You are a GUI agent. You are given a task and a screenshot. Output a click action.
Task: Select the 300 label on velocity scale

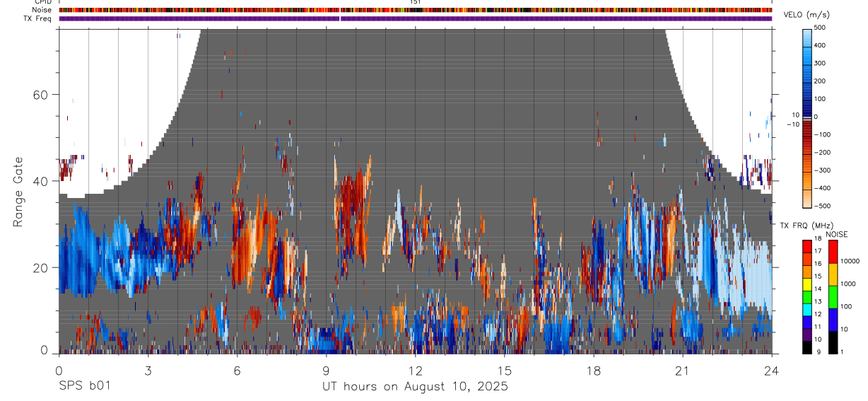point(820,63)
